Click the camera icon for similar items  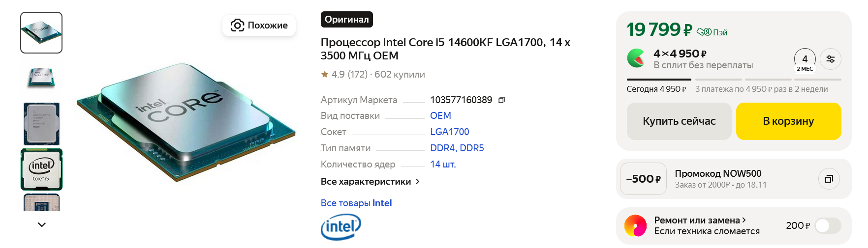237,26
